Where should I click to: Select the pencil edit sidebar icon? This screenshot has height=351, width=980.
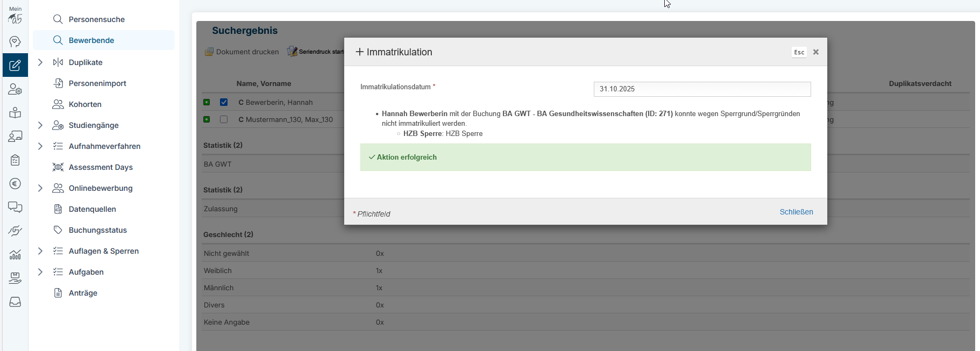15,66
